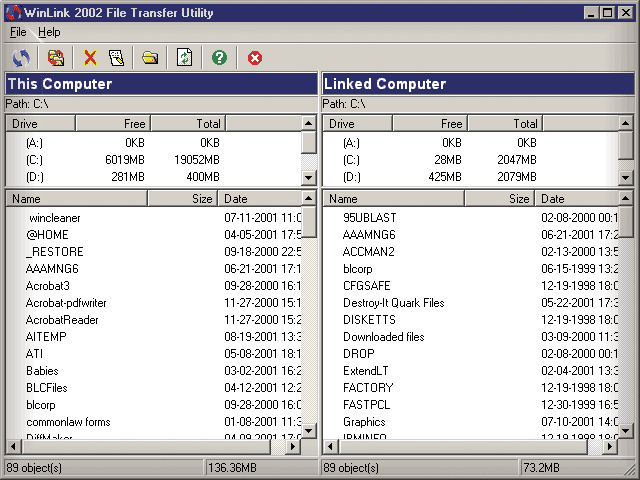Click This Computer drive list scroll-up arrow

pos(309,123)
